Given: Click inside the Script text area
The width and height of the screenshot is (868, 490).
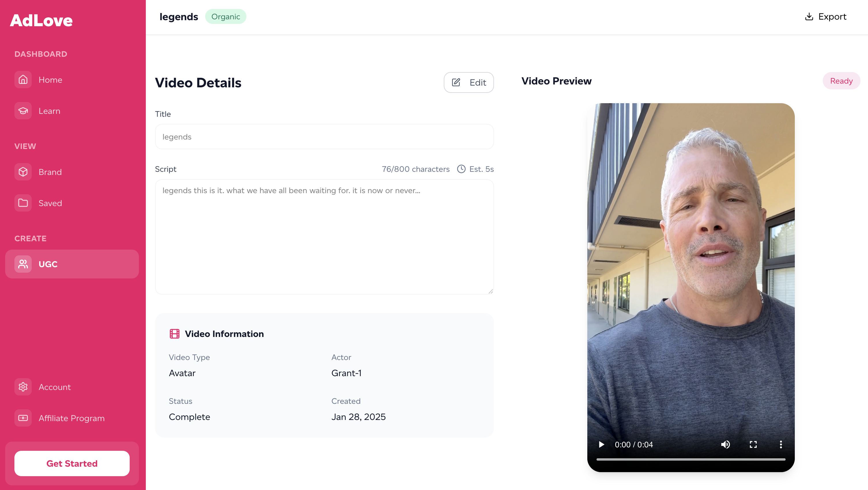Looking at the screenshot, I should click(324, 237).
